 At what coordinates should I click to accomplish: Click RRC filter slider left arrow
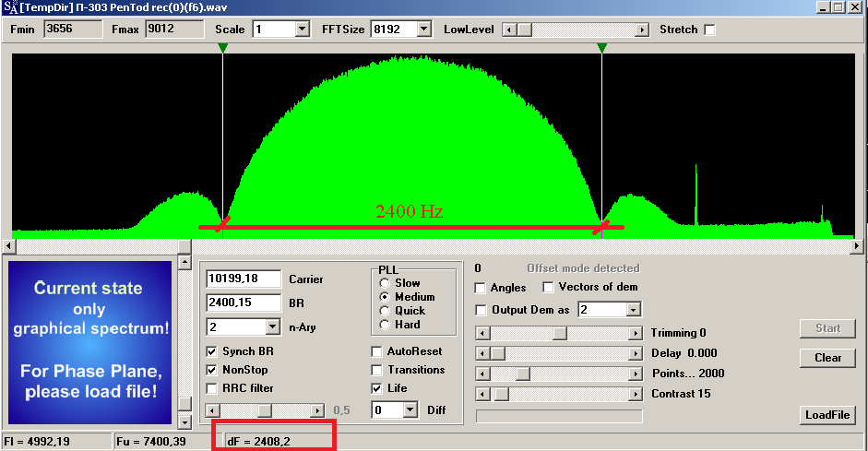click(x=212, y=410)
